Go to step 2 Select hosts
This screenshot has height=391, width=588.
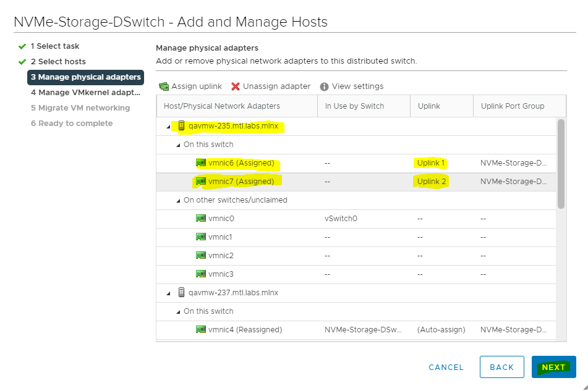coord(58,61)
